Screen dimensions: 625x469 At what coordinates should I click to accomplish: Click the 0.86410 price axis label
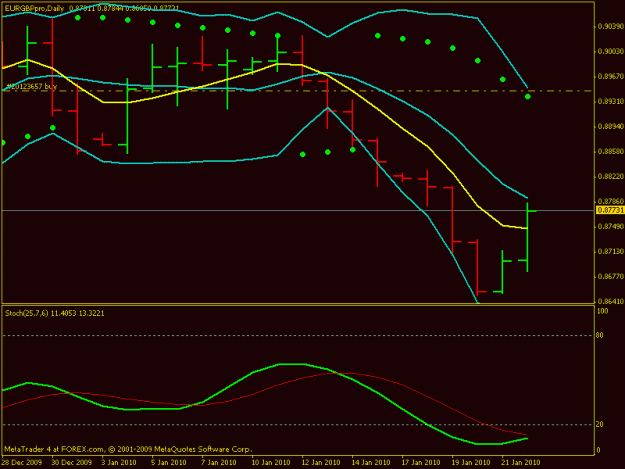click(x=611, y=301)
